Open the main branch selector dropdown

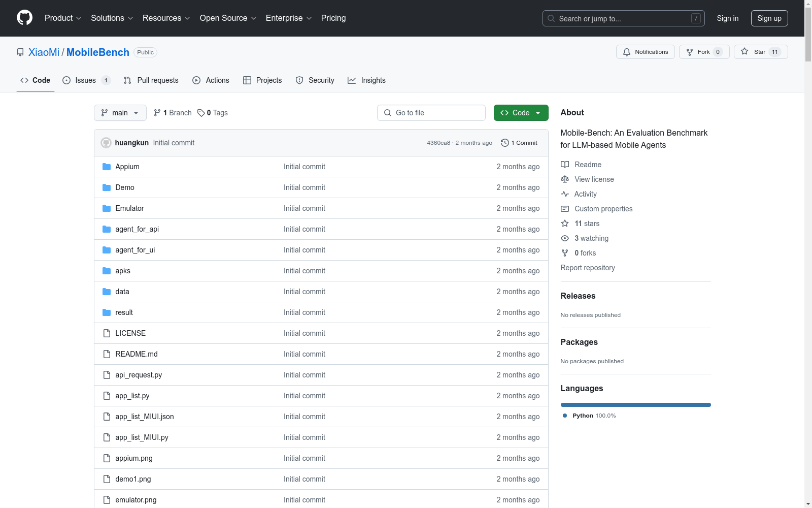[120, 113]
